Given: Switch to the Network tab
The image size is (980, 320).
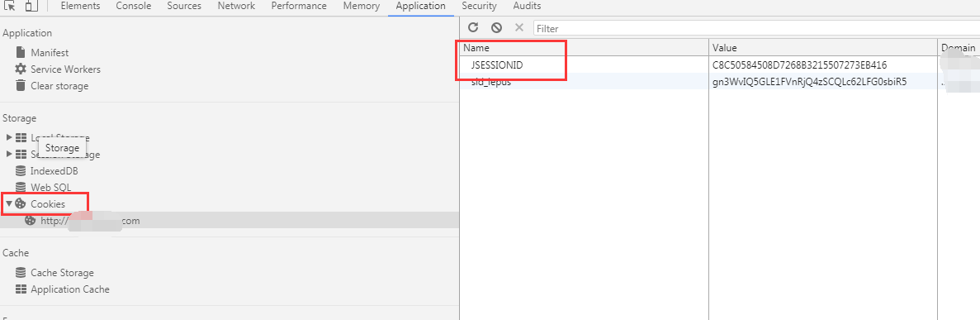Looking at the screenshot, I should (236, 7).
